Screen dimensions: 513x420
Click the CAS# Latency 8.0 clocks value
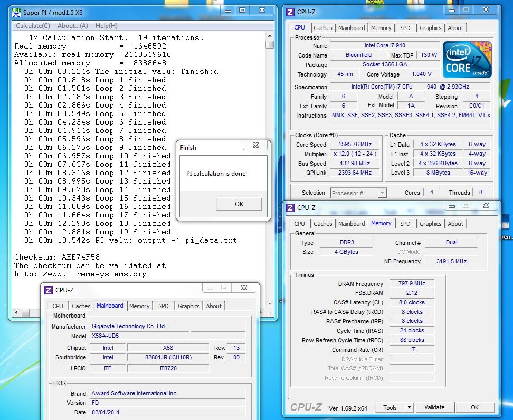tap(412, 302)
